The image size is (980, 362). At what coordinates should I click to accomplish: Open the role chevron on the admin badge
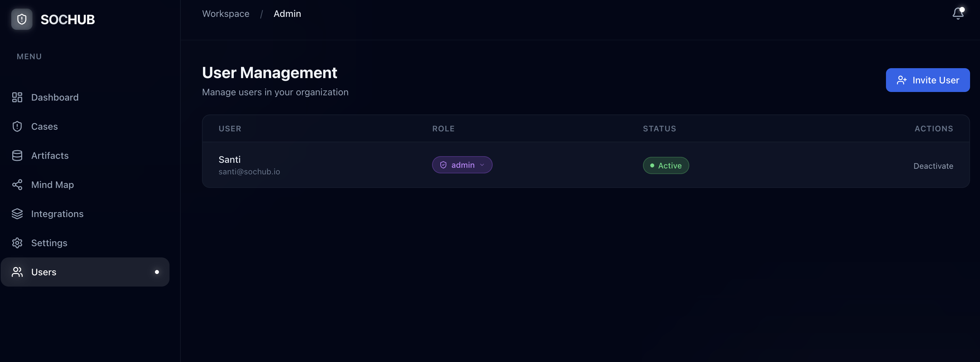[482, 165]
